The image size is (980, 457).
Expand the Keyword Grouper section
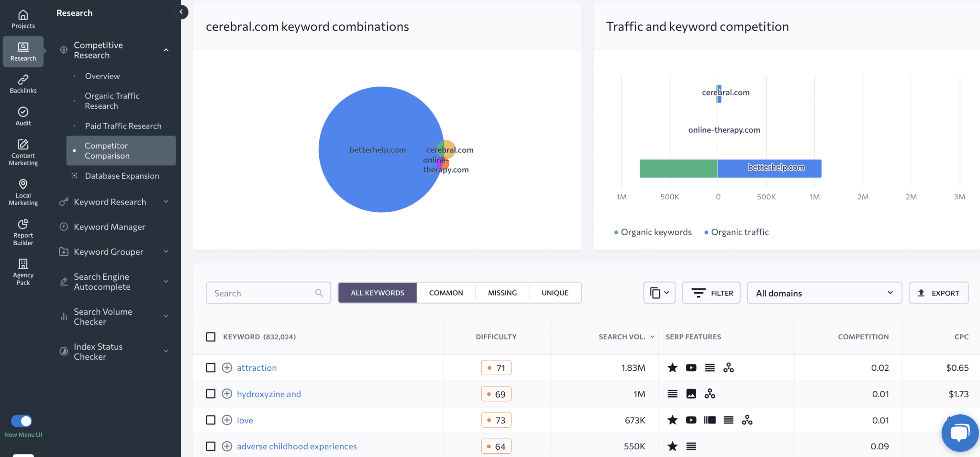(x=166, y=251)
